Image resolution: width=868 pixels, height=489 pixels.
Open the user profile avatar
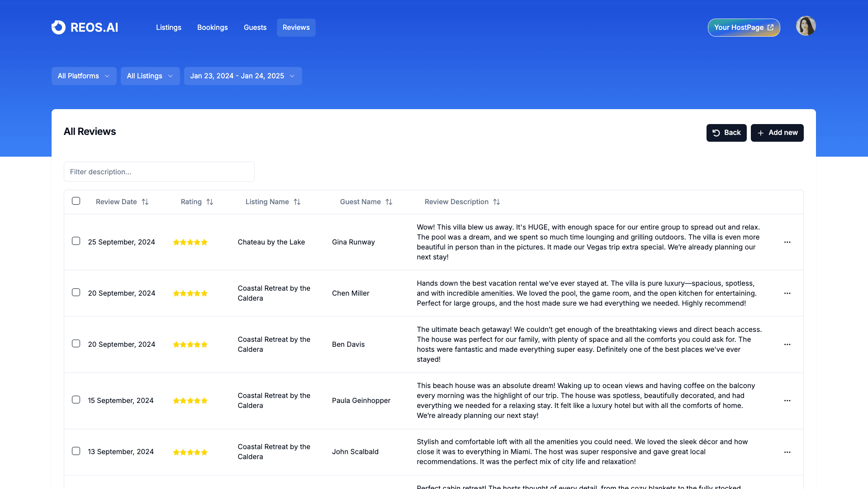(x=806, y=26)
